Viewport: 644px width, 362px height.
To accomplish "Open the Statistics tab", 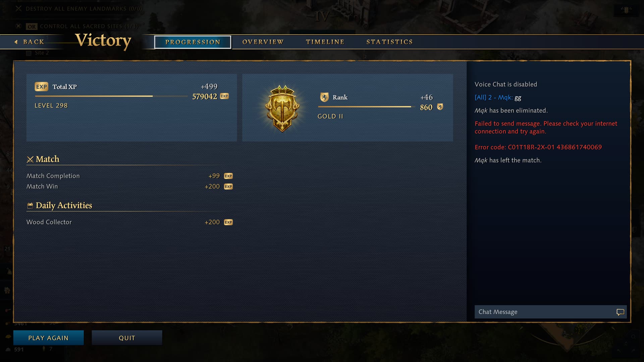I will click(x=389, y=42).
